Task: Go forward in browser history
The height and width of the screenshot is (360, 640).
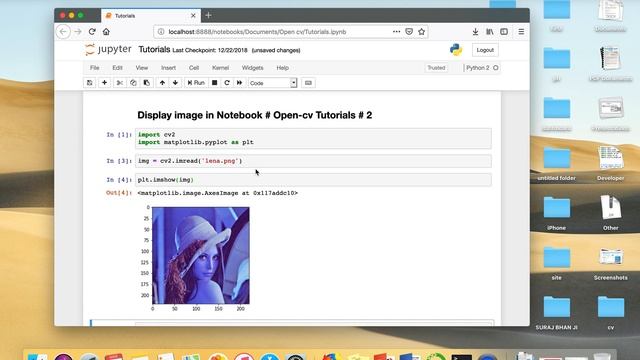Action: click(78, 32)
